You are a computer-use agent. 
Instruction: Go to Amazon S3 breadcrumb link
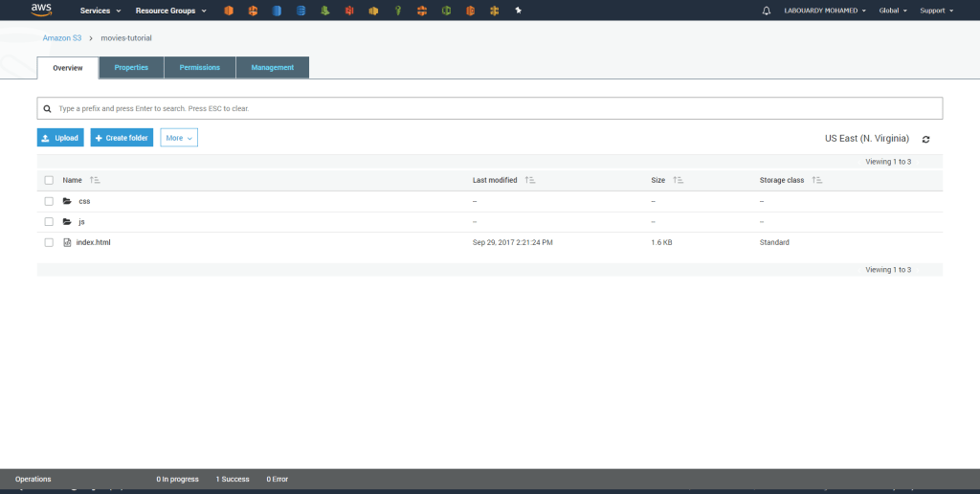pyautogui.click(x=62, y=38)
